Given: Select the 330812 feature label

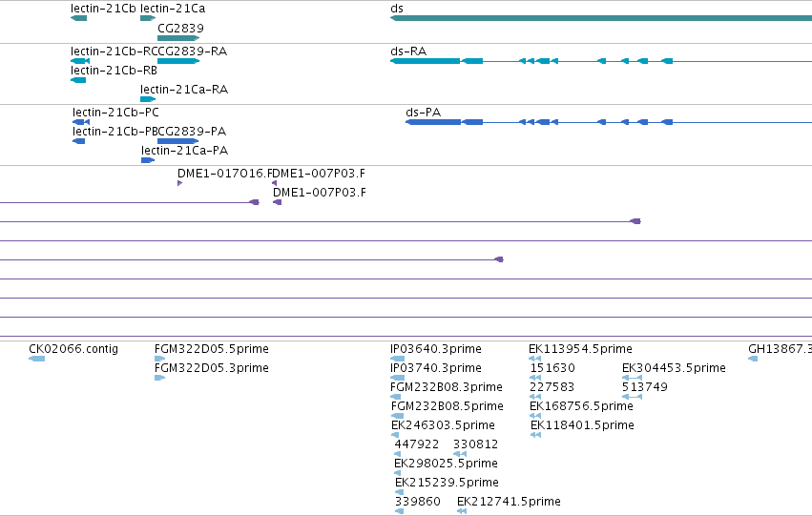Looking at the screenshot, I should [475, 444].
